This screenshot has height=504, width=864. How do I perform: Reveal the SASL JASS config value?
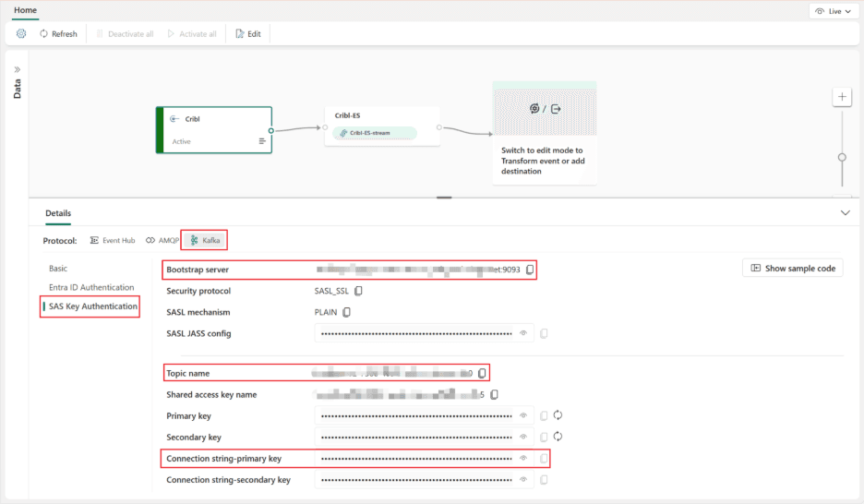point(523,333)
